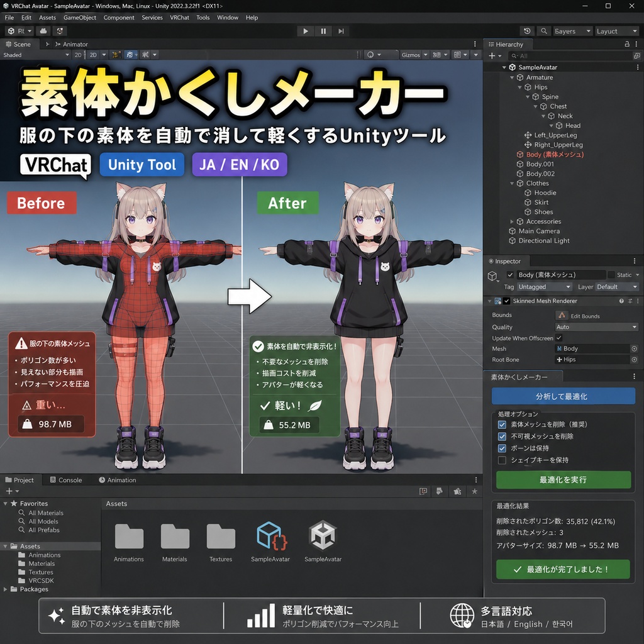The height and width of the screenshot is (644, 644).
Task: Click Mesh Body object picker circle
Action: click(x=634, y=348)
